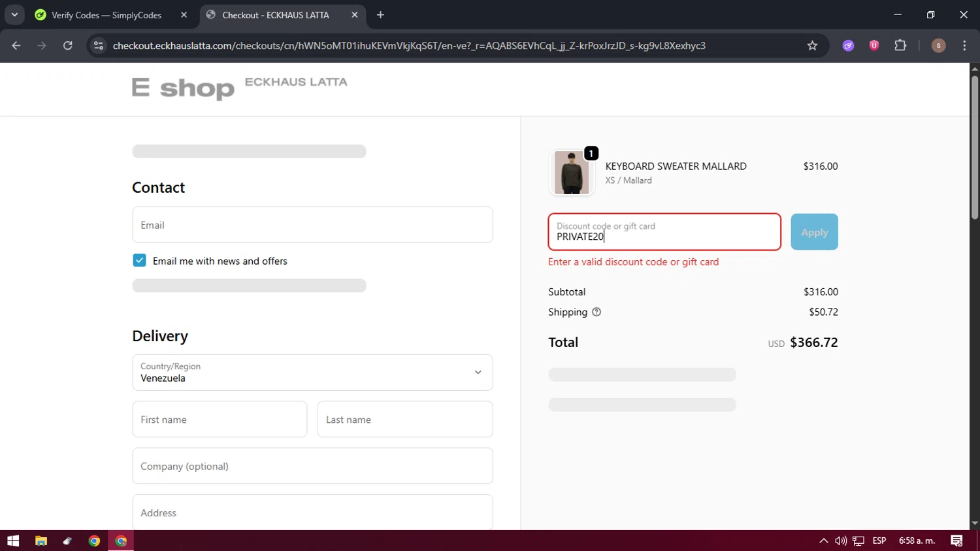The height and width of the screenshot is (551, 980).
Task: Expand the Country/Region dropdown
Action: 312,373
